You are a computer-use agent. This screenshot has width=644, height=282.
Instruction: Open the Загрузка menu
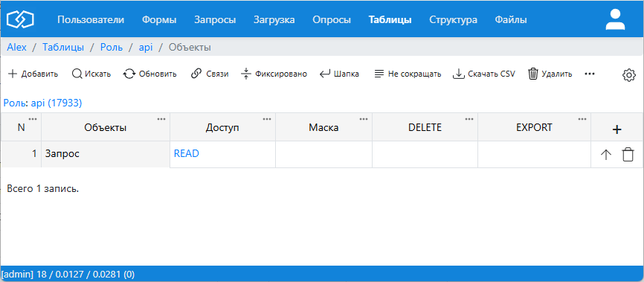click(x=274, y=20)
